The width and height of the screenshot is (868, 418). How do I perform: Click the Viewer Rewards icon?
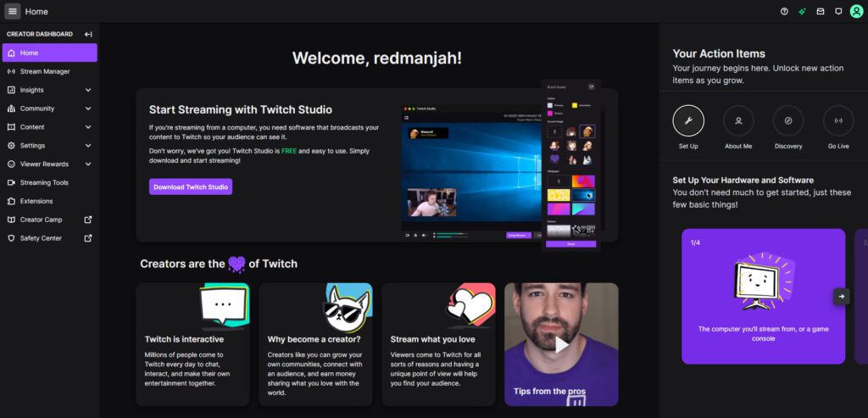point(11,164)
